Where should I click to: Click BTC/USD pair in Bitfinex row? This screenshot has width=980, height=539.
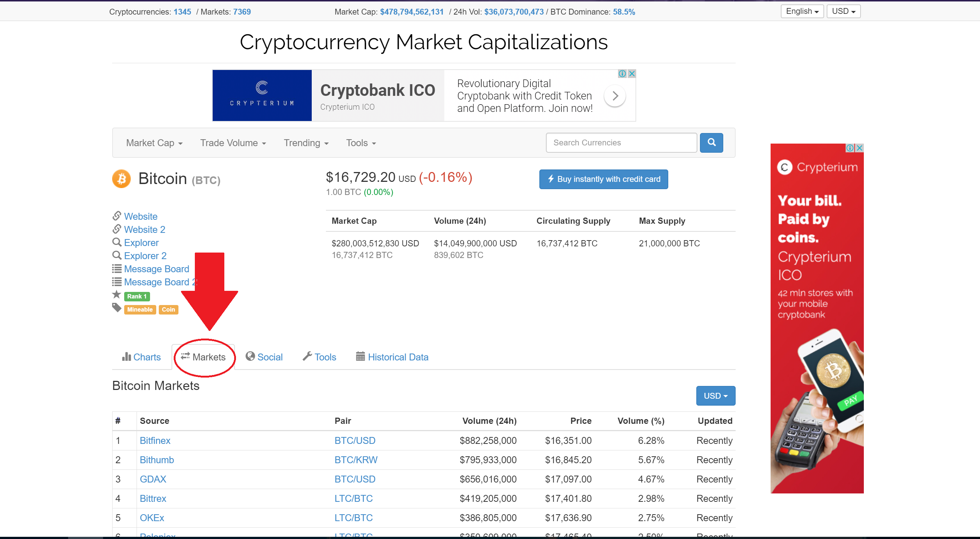(355, 441)
